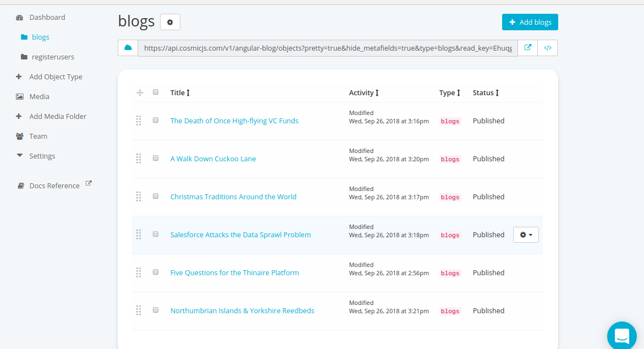Click the Add blogs button

point(530,22)
